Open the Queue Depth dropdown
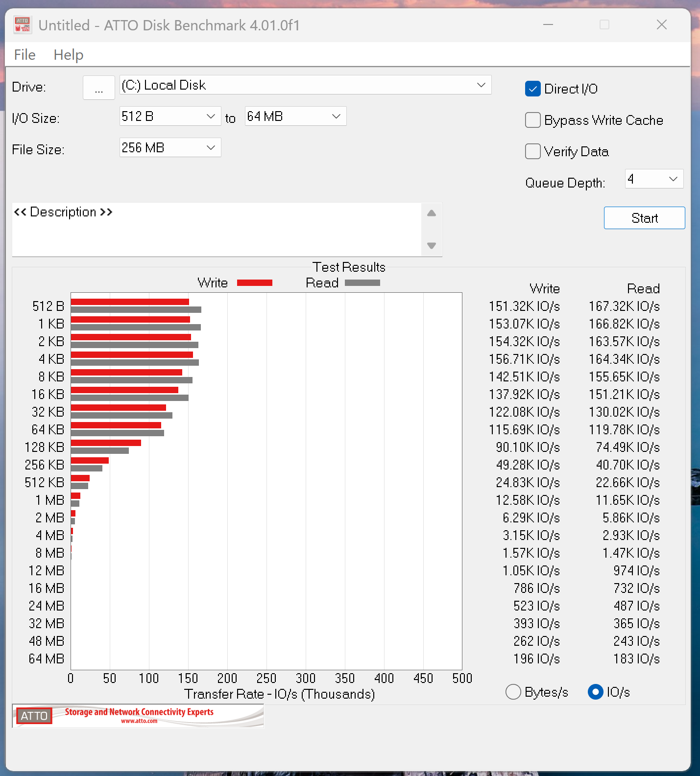700x776 pixels. [654, 179]
